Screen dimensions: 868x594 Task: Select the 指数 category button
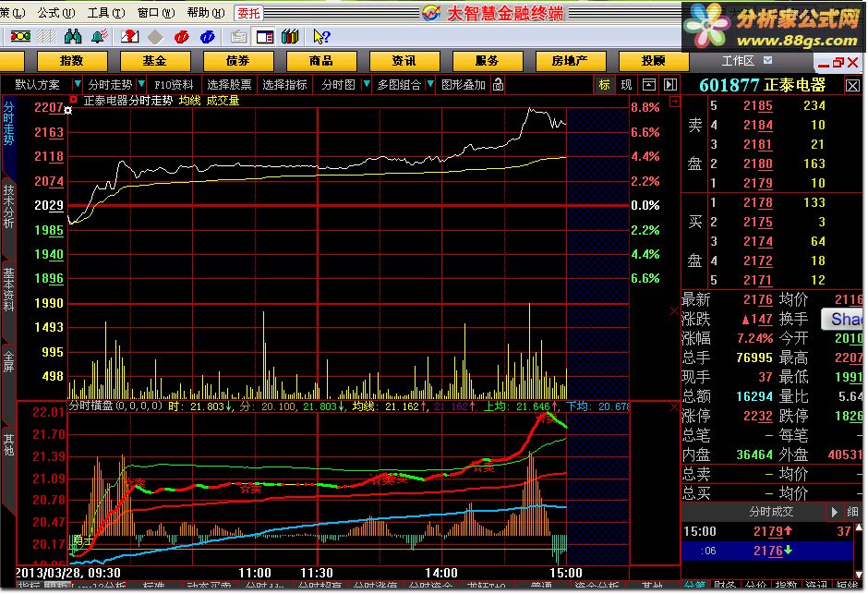click(x=72, y=61)
